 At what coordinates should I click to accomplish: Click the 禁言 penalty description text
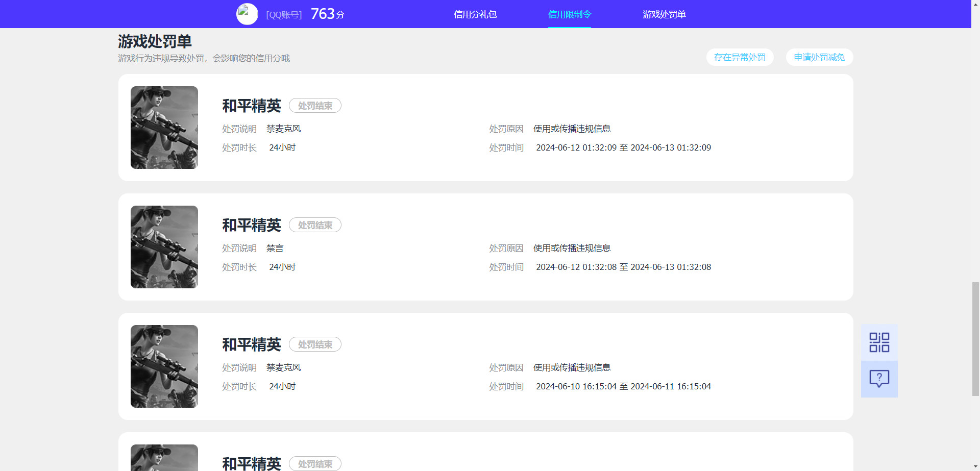coord(275,248)
